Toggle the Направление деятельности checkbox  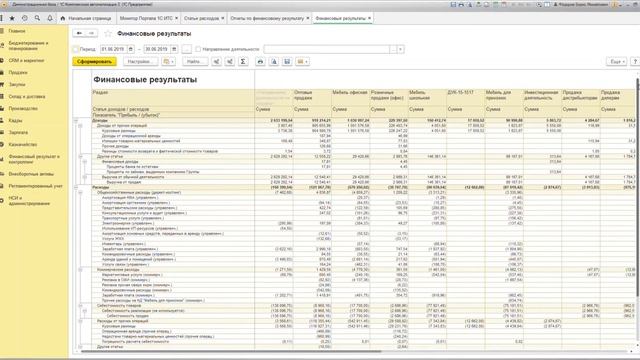coord(198,49)
